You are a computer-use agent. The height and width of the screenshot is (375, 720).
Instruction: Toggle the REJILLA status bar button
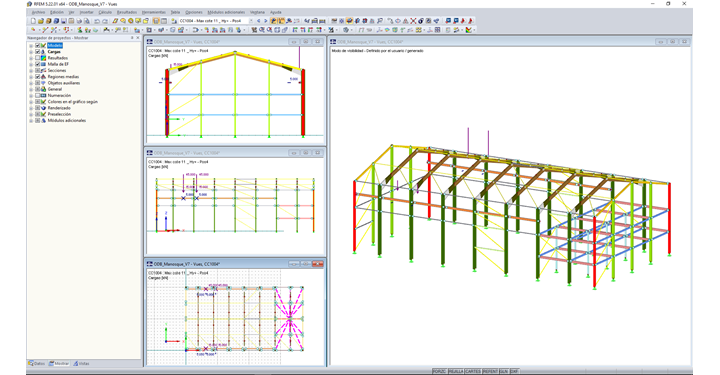(456, 371)
